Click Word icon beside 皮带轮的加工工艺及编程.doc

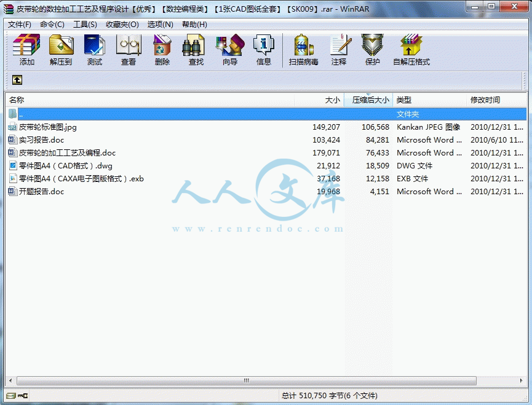coord(12,153)
